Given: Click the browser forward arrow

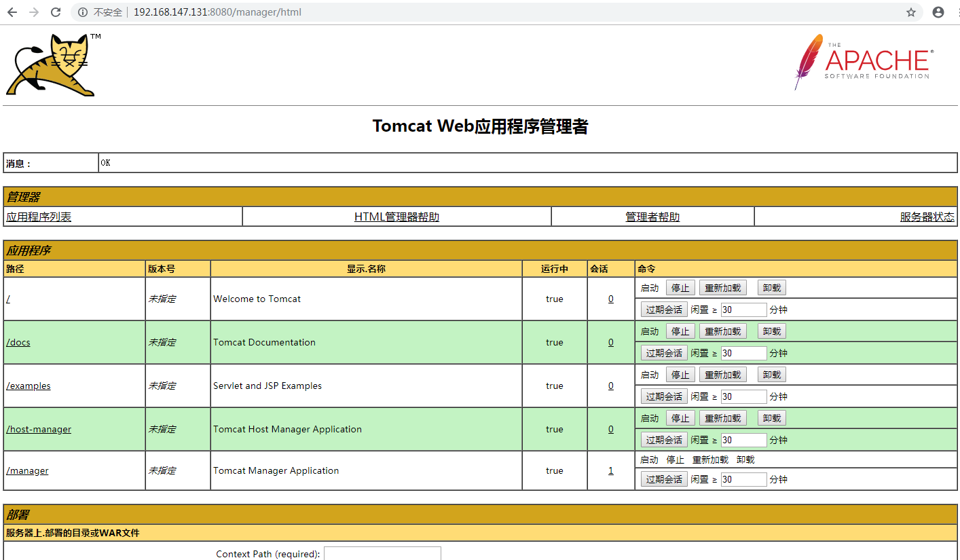Looking at the screenshot, I should (x=34, y=12).
